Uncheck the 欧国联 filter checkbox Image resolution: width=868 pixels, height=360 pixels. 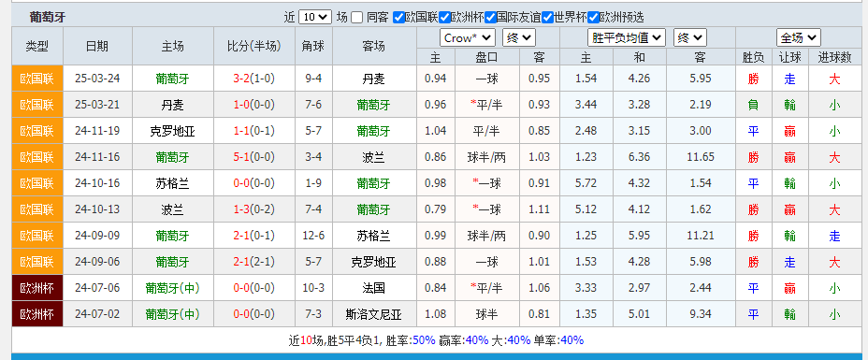coord(398,18)
